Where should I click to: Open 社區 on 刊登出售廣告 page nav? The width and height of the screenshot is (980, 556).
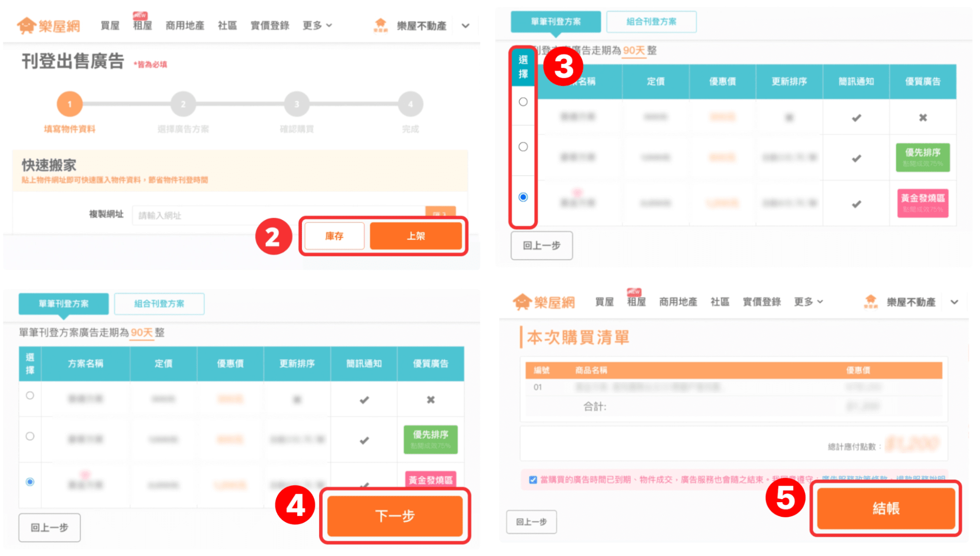(227, 25)
